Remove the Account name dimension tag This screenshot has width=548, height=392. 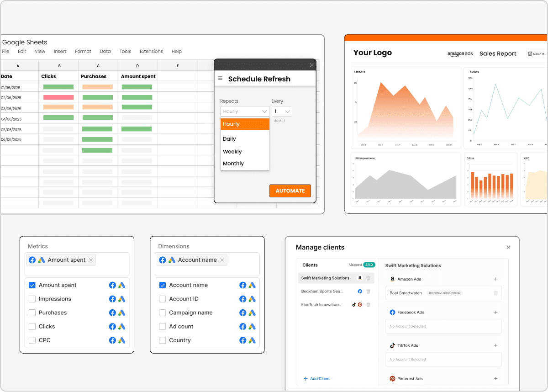click(222, 260)
